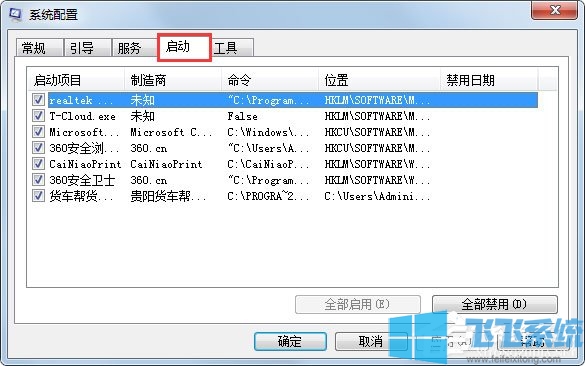Toggle the Microsoft... startup item checkbox
The width and height of the screenshot is (585, 366).
38,132
